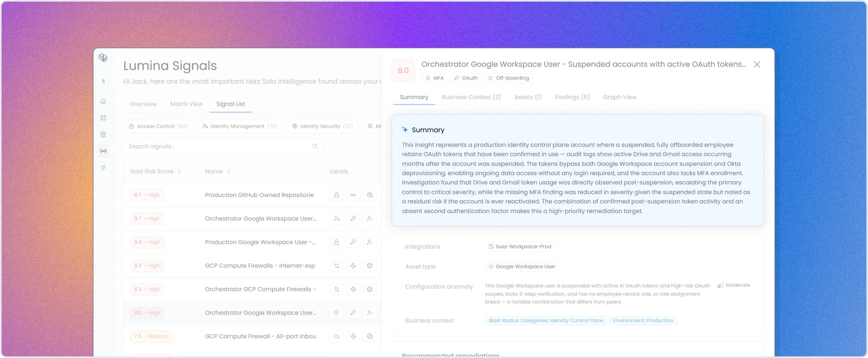The image size is (868, 358).
Task: Click the cube logo at sidebar top
Action: coord(103,57)
